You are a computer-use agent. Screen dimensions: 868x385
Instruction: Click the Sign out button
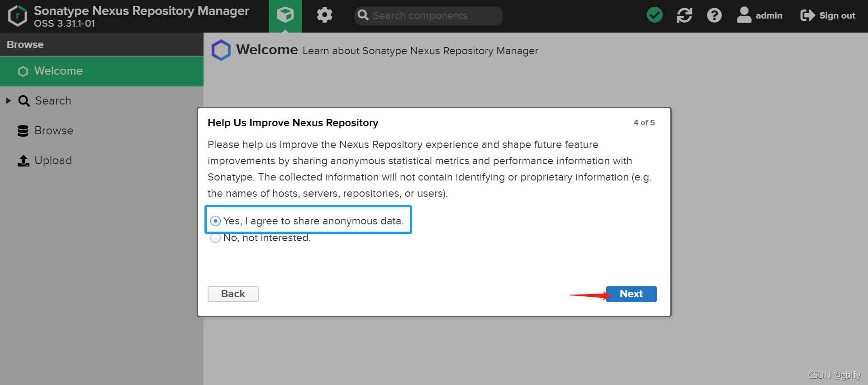point(828,15)
